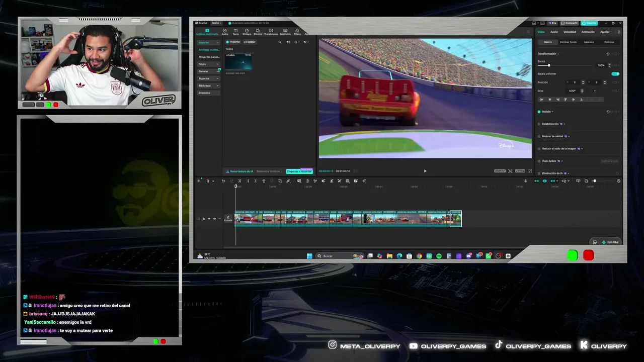644x362 pixels.
Task: Open the Texto tool
Action: [235, 32]
